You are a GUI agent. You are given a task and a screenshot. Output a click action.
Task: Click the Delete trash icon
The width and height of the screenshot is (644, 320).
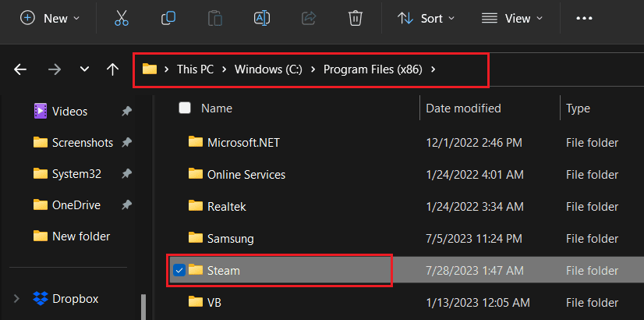click(x=355, y=19)
